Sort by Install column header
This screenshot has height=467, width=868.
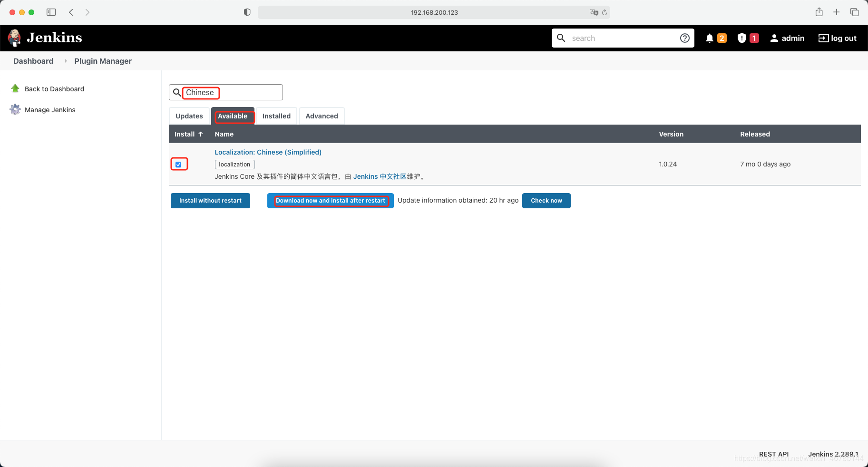(x=189, y=134)
